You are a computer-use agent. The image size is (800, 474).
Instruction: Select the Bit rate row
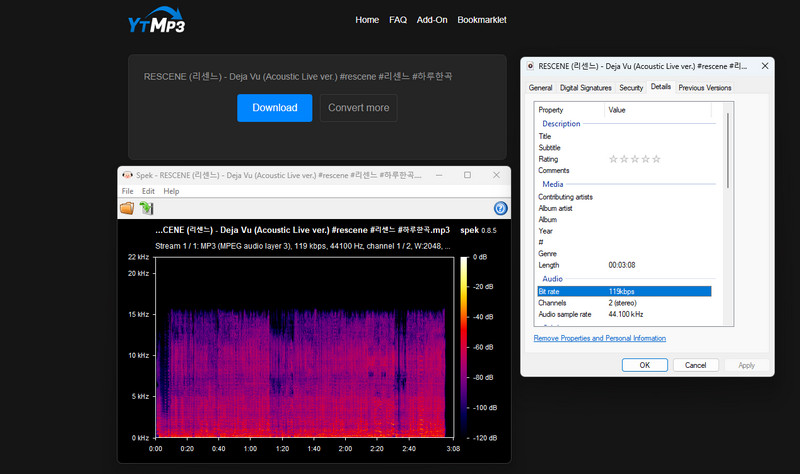[624, 291]
